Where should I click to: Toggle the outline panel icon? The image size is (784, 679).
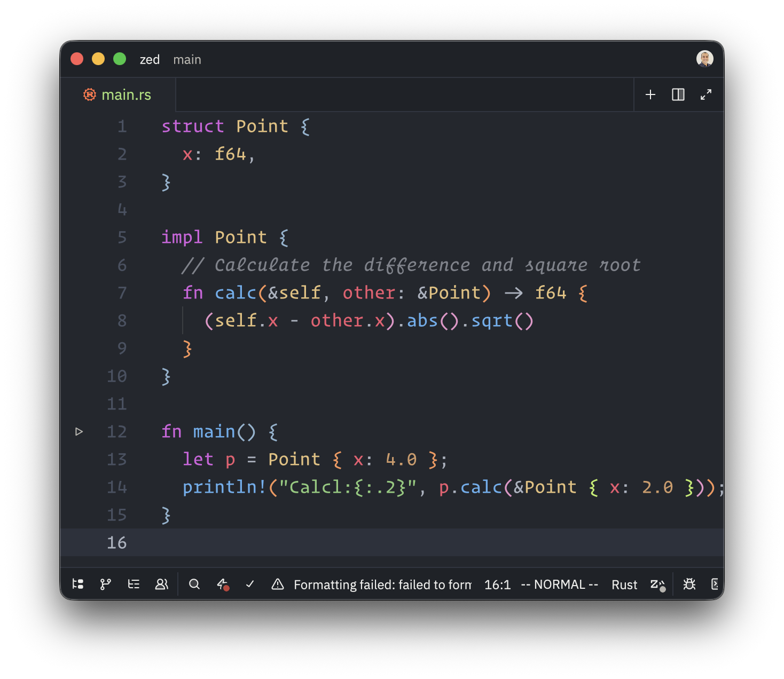coord(134,585)
